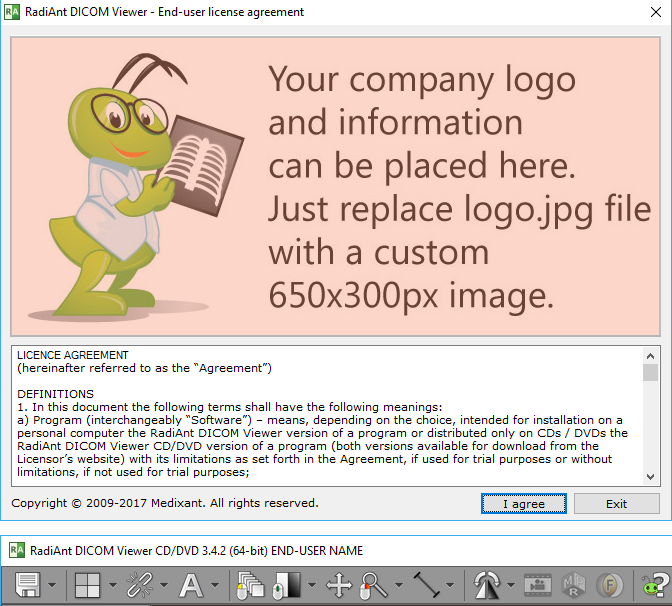The image size is (672, 606).
Task: Select the zoom magnifier tool
Action: coord(374,585)
